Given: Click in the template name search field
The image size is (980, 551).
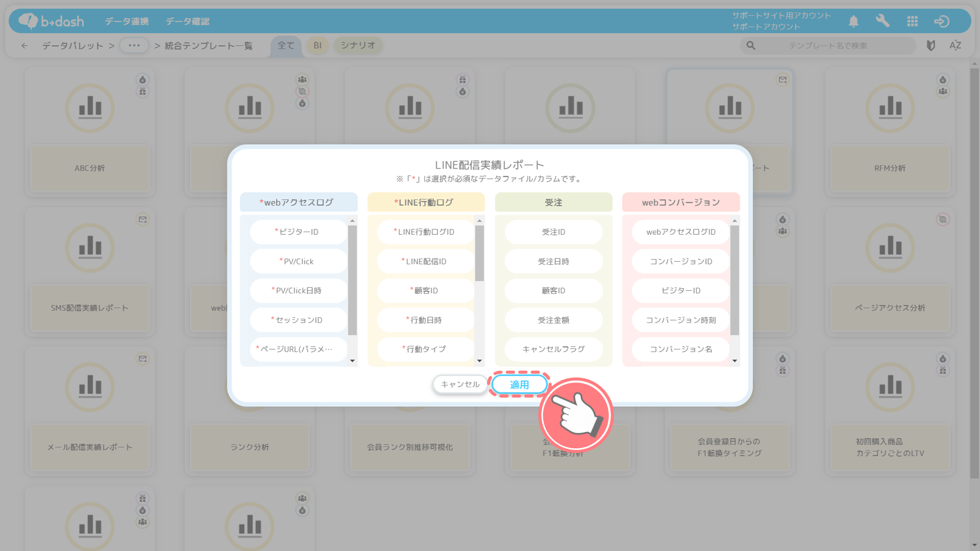Looking at the screenshot, I should (x=828, y=46).
